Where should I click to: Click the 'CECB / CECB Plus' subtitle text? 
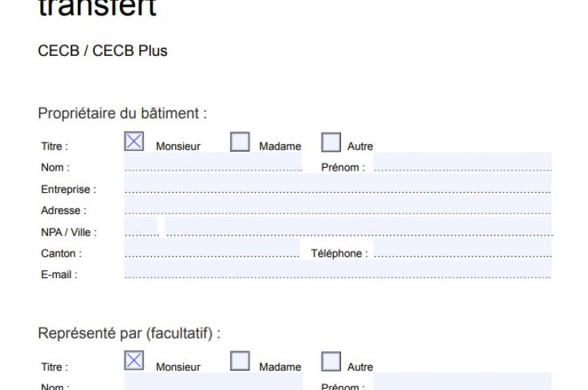(102, 51)
